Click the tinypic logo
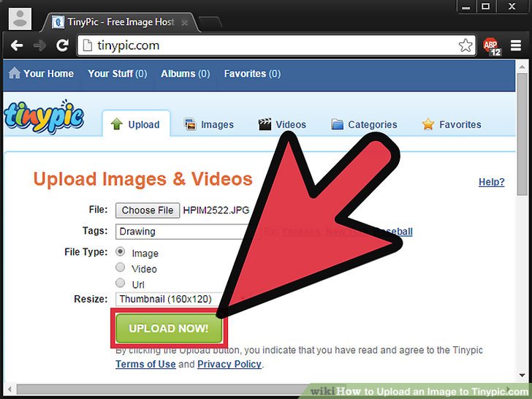 click(x=44, y=116)
